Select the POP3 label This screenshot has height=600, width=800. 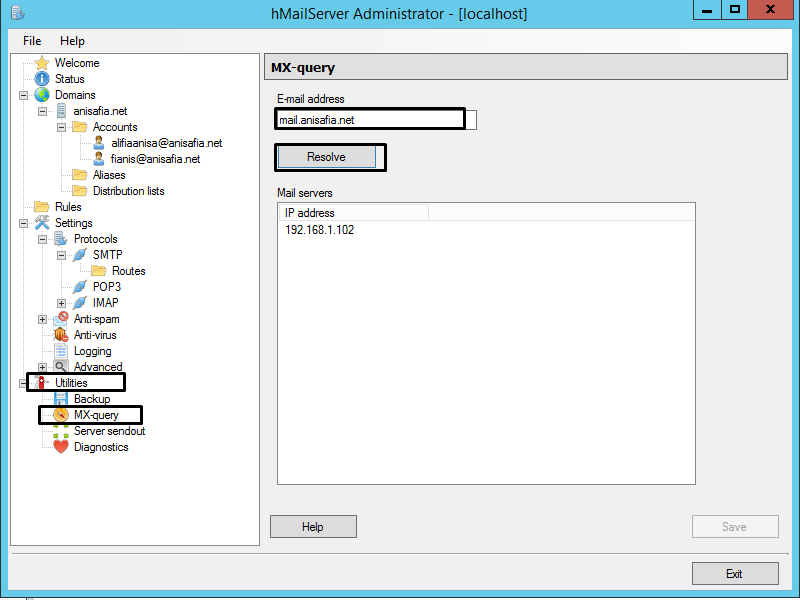[x=107, y=287]
